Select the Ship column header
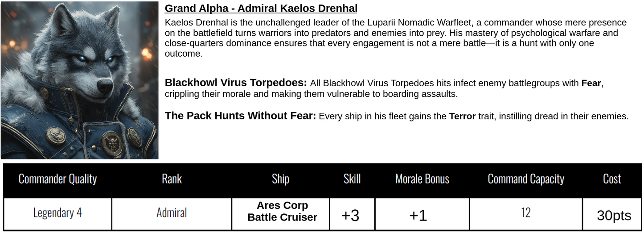The width and height of the screenshot is (644, 233). pos(280,179)
